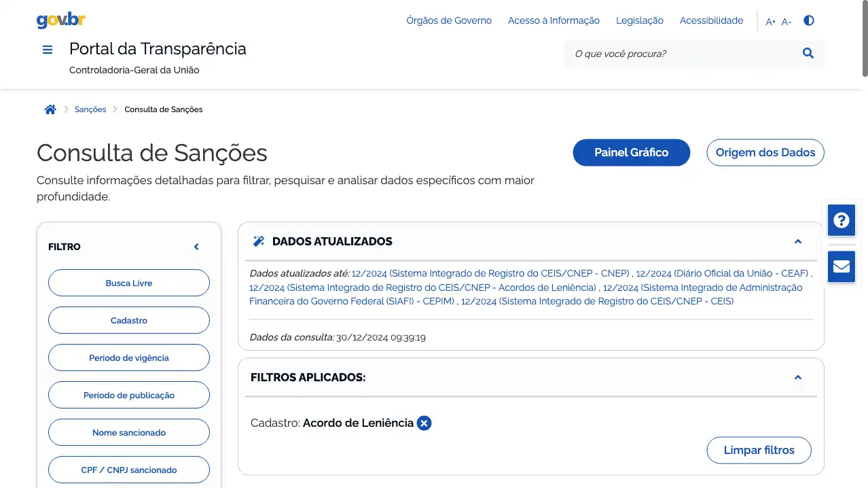Go to home via breadcrumb house icon

[x=50, y=109]
